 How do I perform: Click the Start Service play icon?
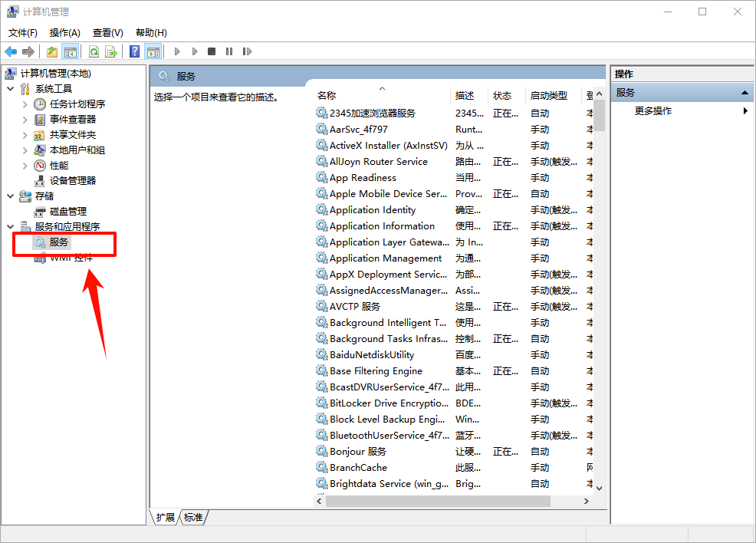pyautogui.click(x=177, y=51)
